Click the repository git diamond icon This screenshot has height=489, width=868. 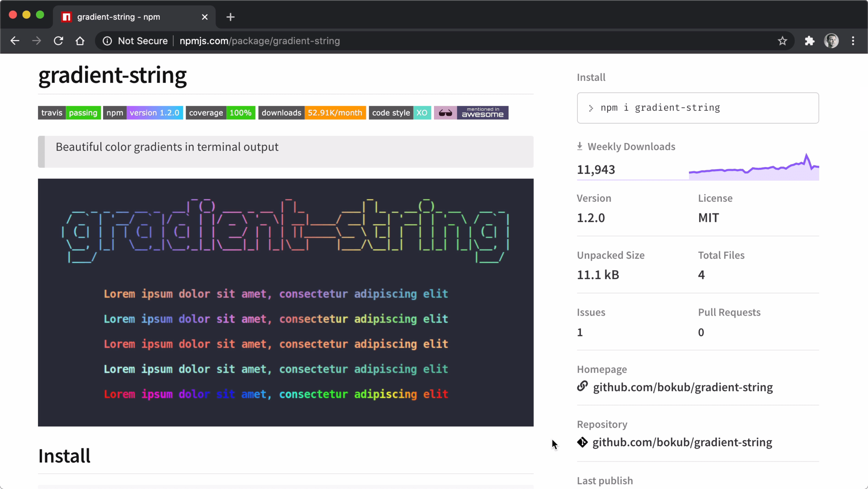(582, 442)
